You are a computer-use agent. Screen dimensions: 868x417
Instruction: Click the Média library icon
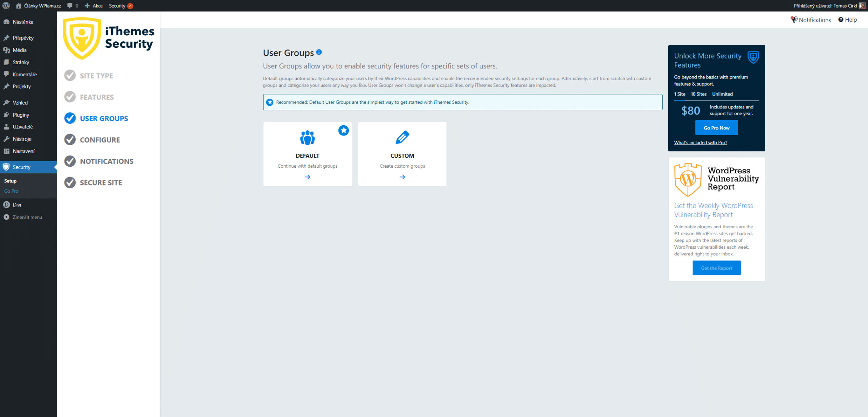6,50
